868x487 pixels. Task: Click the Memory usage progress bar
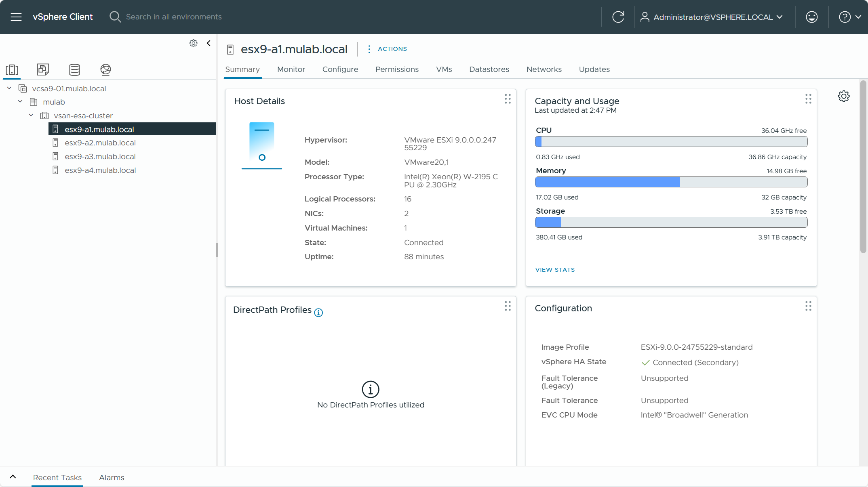pyautogui.click(x=671, y=182)
